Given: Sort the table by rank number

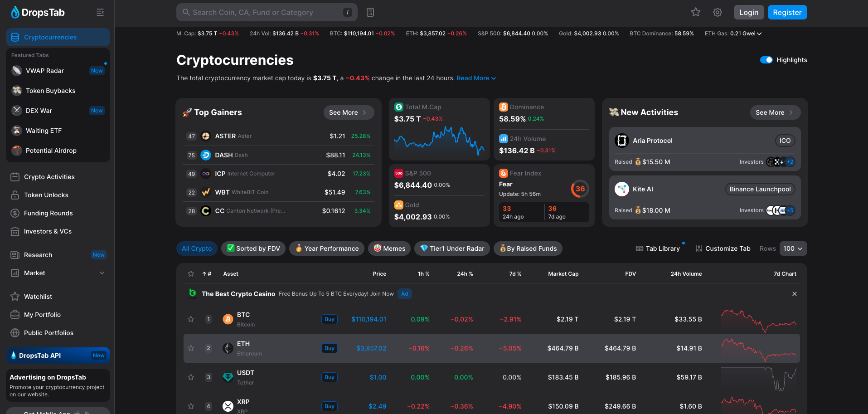Looking at the screenshot, I should 207,274.
